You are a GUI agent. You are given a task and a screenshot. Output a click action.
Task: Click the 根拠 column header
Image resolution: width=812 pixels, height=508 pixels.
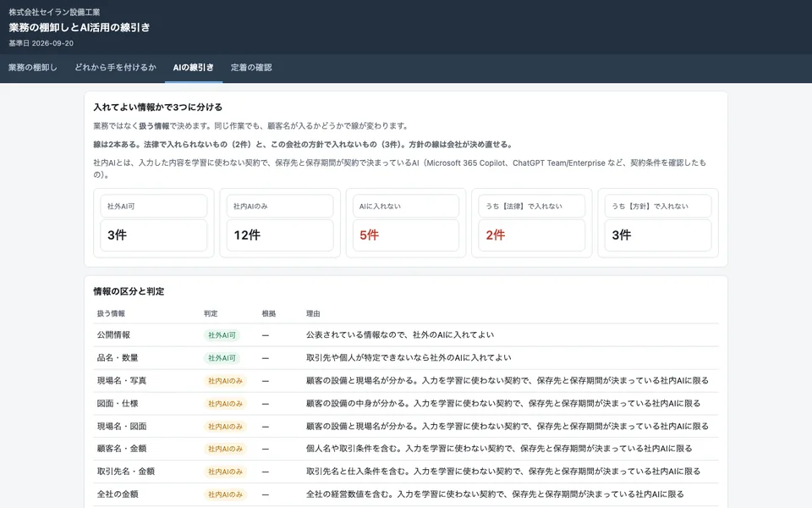[269, 313]
